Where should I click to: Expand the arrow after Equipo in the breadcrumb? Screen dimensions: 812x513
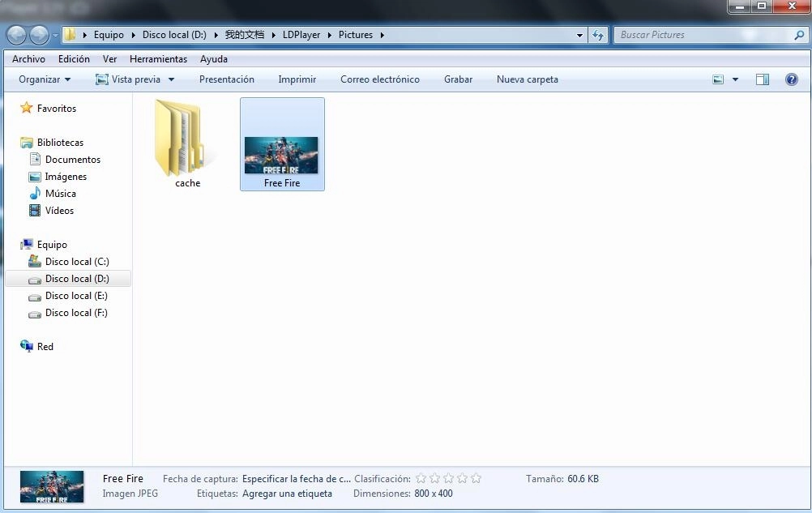133,35
